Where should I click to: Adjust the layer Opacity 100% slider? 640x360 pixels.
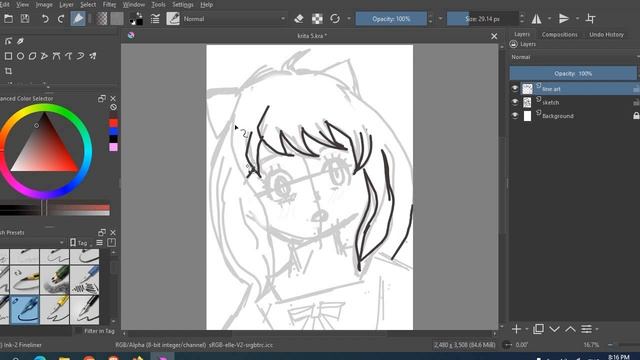573,73
